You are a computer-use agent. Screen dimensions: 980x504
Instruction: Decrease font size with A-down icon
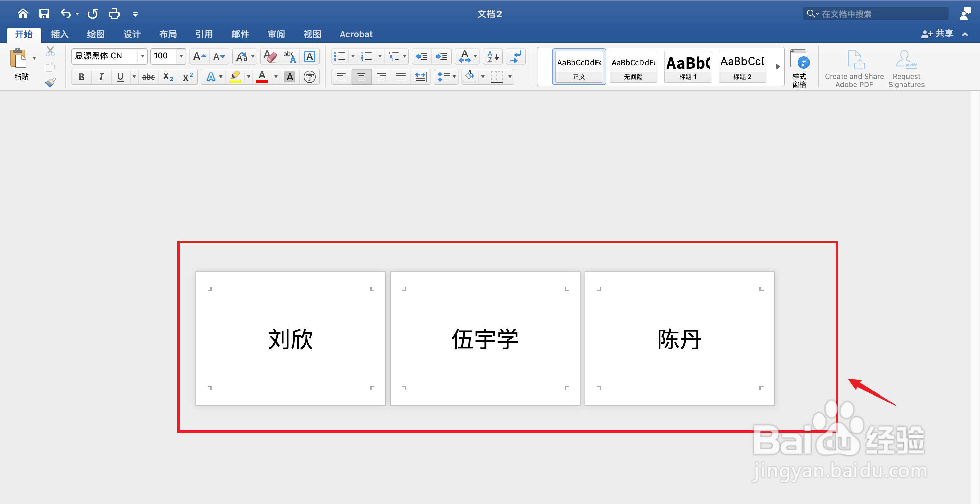219,57
